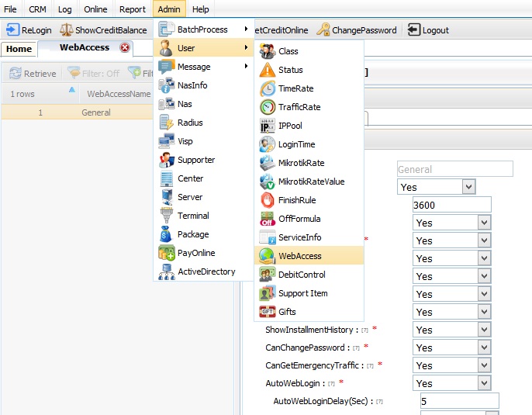
Task: Close the WebAccess tab
Action: [x=125, y=47]
